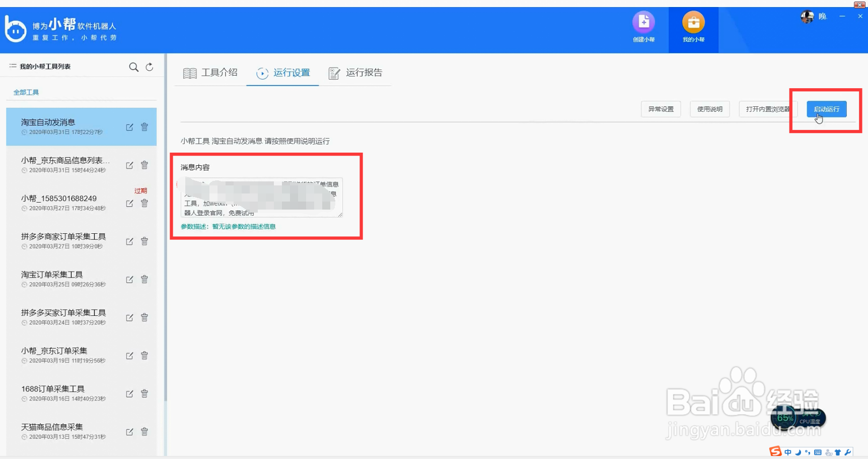Delete the 淘宝自动发消息 tool
Screen dimensions: 868x459
144,127
